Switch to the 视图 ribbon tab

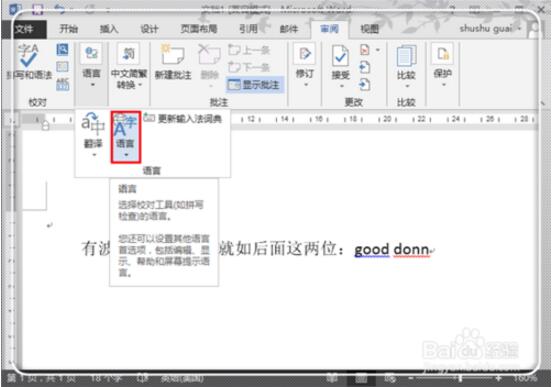point(369,29)
